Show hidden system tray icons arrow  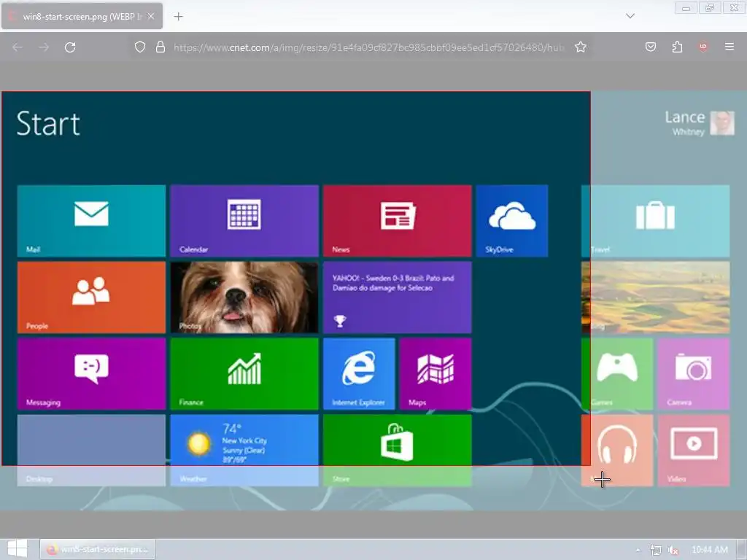click(638, 550)
